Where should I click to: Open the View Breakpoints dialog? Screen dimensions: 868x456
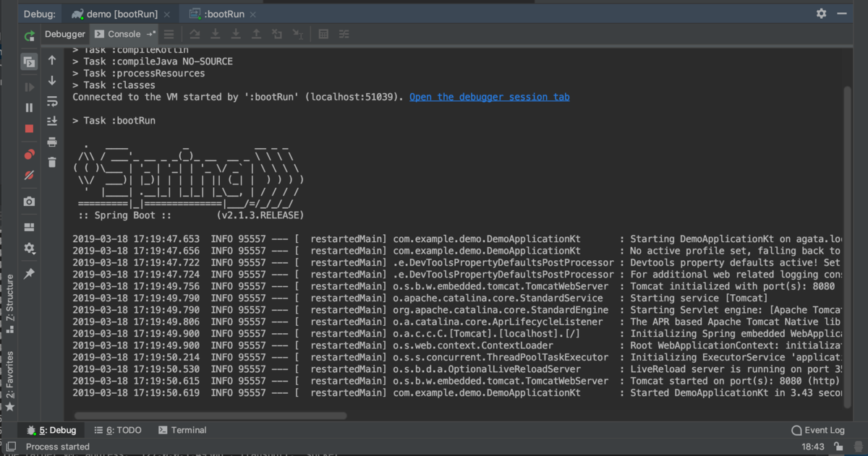[29, 154]
